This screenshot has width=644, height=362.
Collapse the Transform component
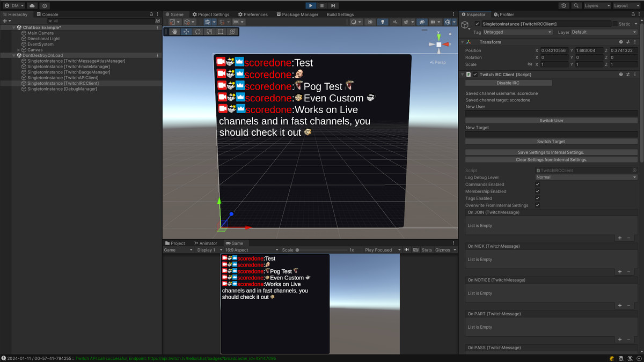tap(463, 42)
